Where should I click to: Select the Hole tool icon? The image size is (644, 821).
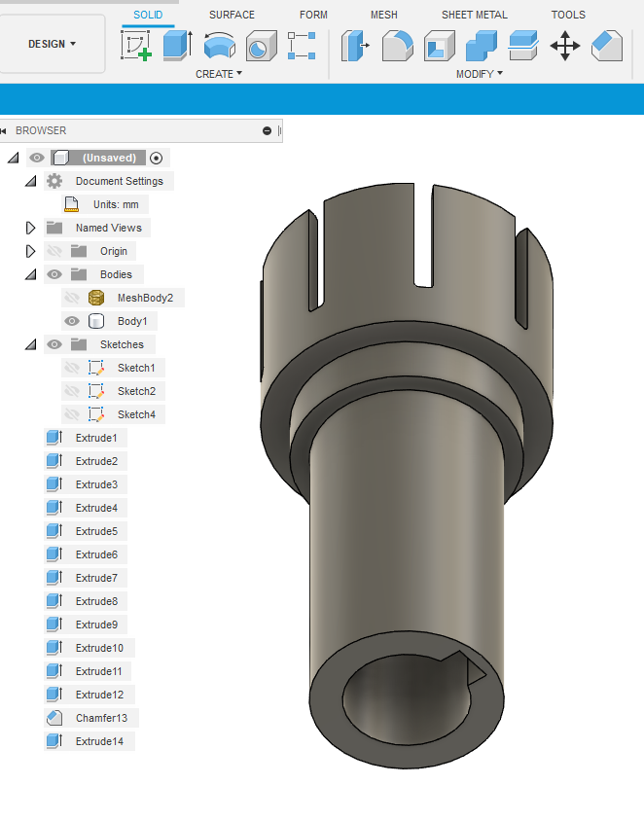[260, 46]
